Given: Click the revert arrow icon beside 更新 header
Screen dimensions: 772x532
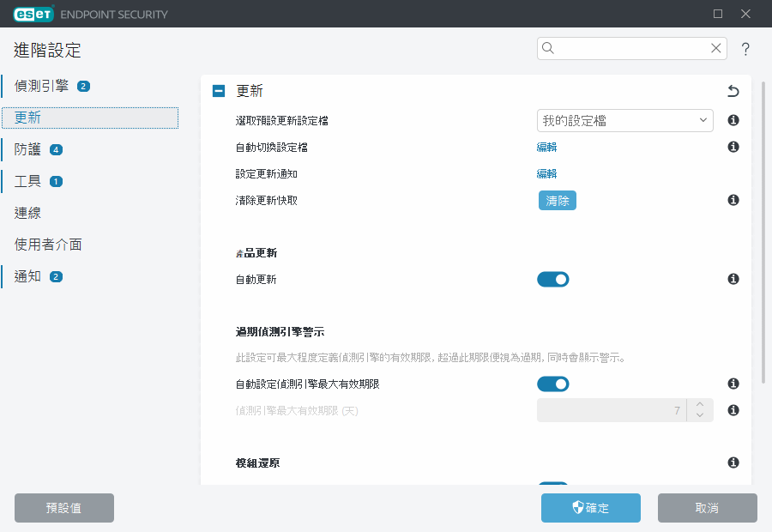Looking at the screenshot, I should coord(733,91).
